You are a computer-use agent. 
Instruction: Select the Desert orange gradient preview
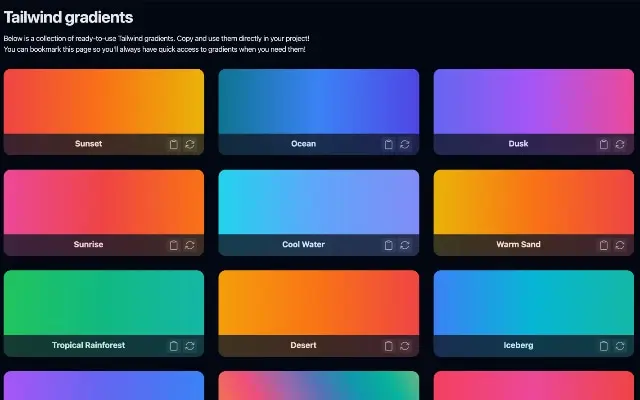coord(319,303)
